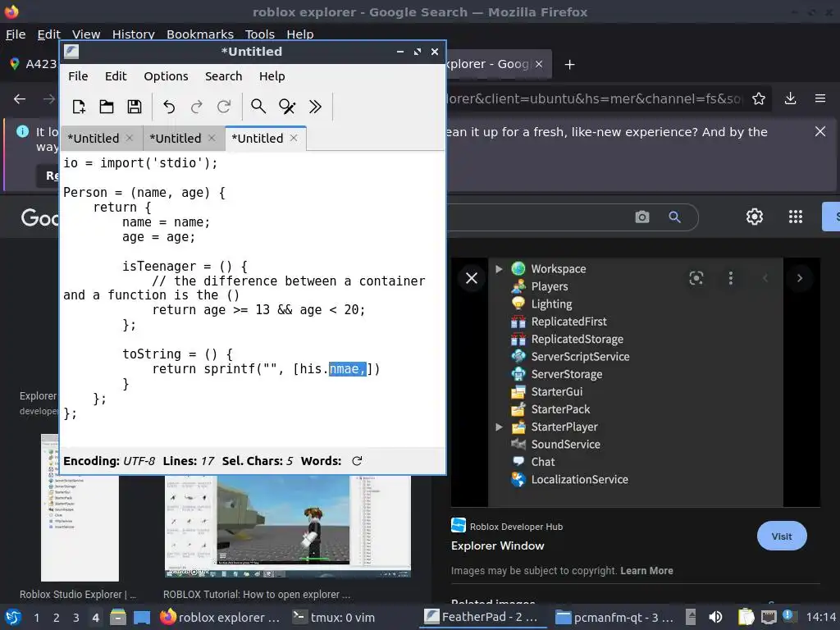Click the word count refresh icon in status bar
840x630 pixels.
pos(357,461)
